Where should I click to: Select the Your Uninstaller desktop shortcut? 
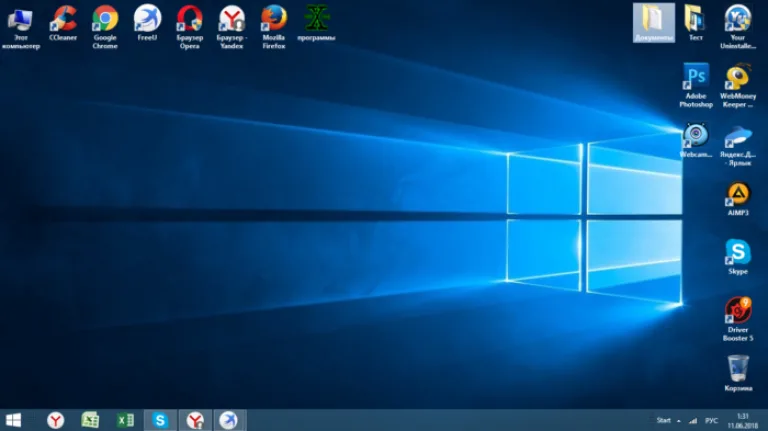click(x=738, y=27)
